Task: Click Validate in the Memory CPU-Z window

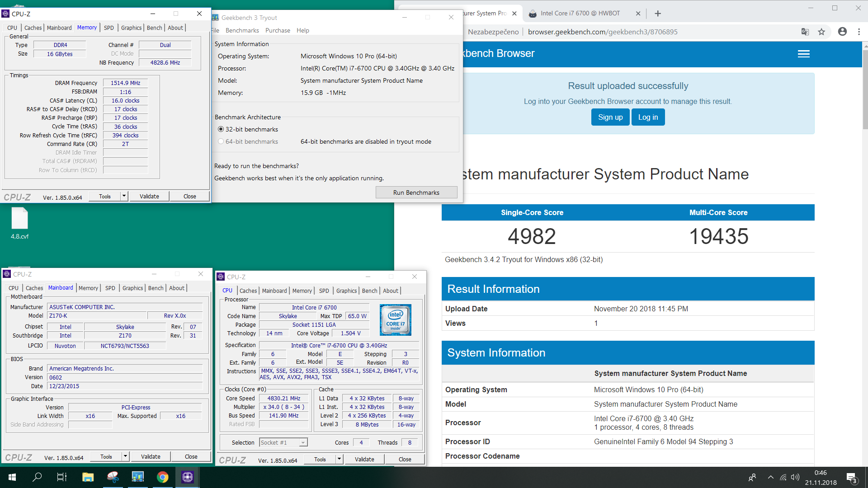Action: (x=149, y=196)
